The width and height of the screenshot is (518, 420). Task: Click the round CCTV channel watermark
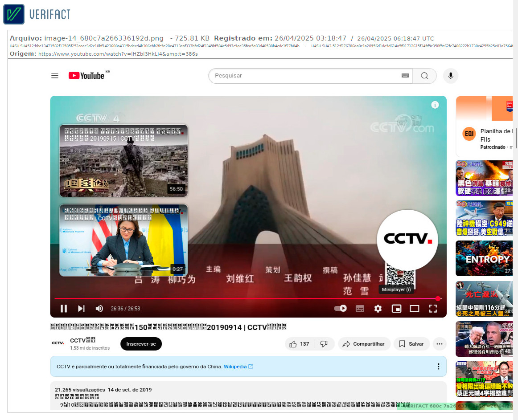tap(407, 240)
